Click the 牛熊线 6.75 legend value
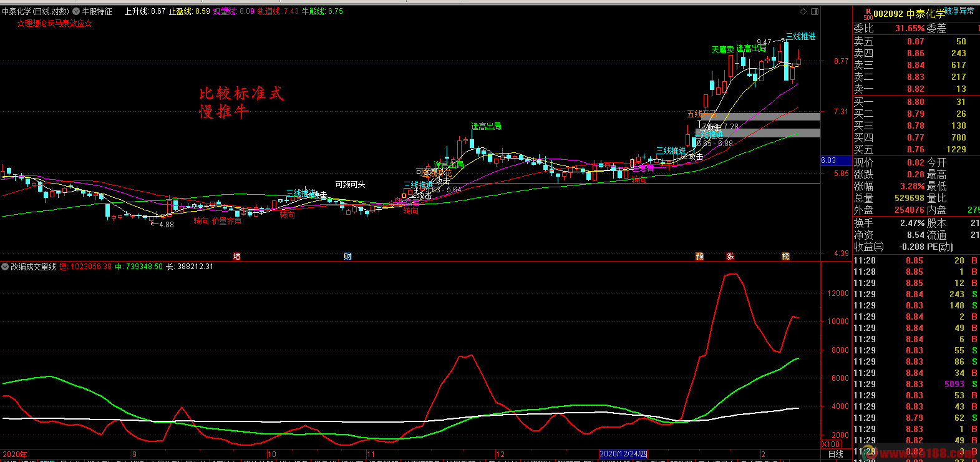The width and height of the screenshot is (980, 462). 323,11
